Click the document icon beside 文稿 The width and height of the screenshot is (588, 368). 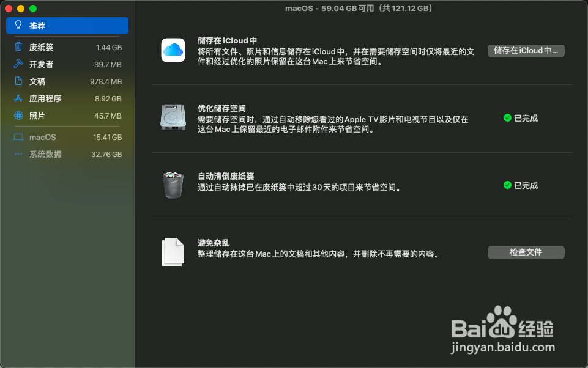pyautogui.click(x=18, y=81)
